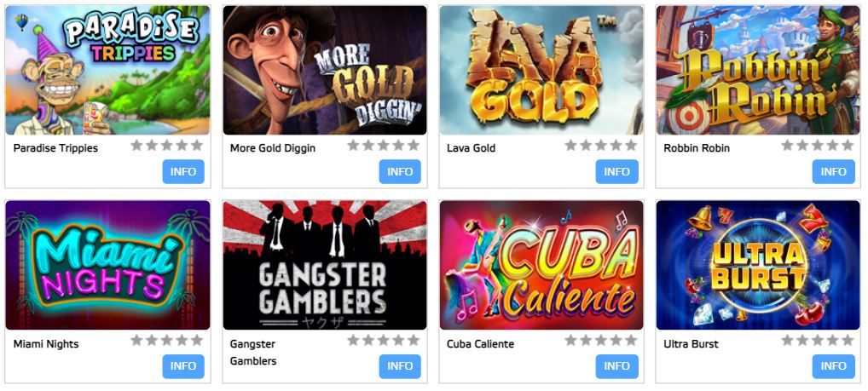Give Lava Gold a one-star rating
Viewport: 868px width, 391px height.
pyautogui.click(x=570, y=146)
